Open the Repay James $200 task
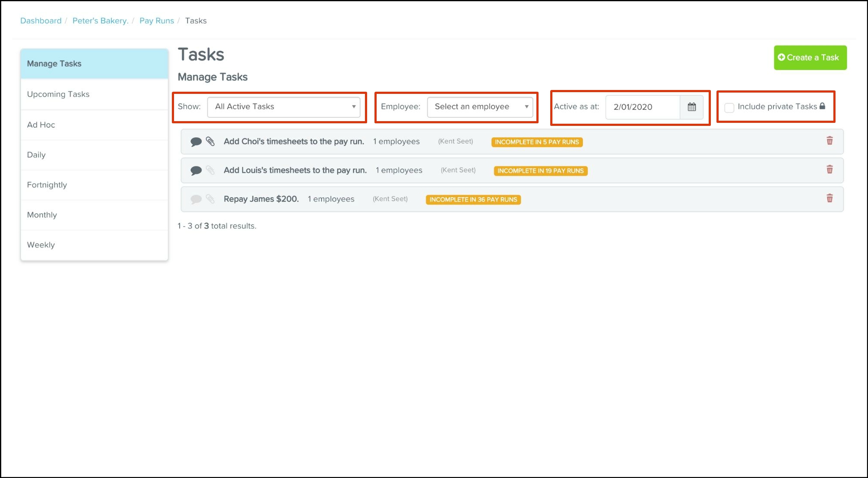The image size is (868, 478). click(x=261, y=199)
